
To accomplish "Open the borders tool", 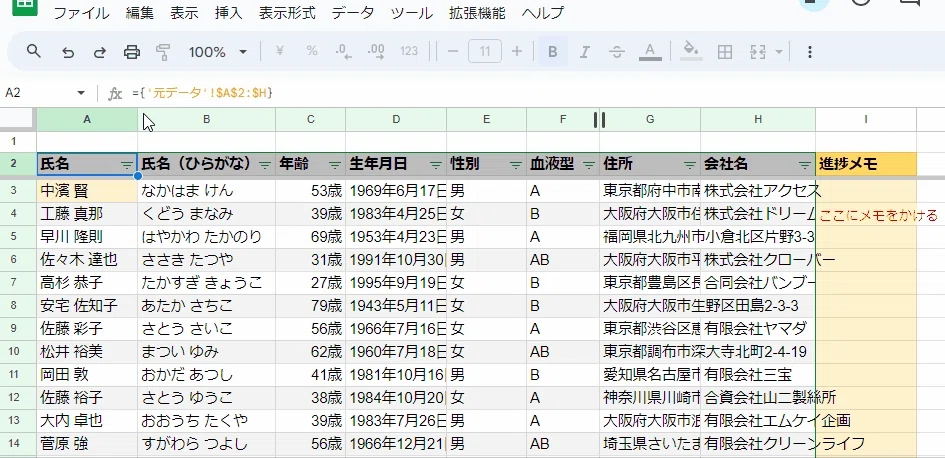I will click(x=724, y=52).
